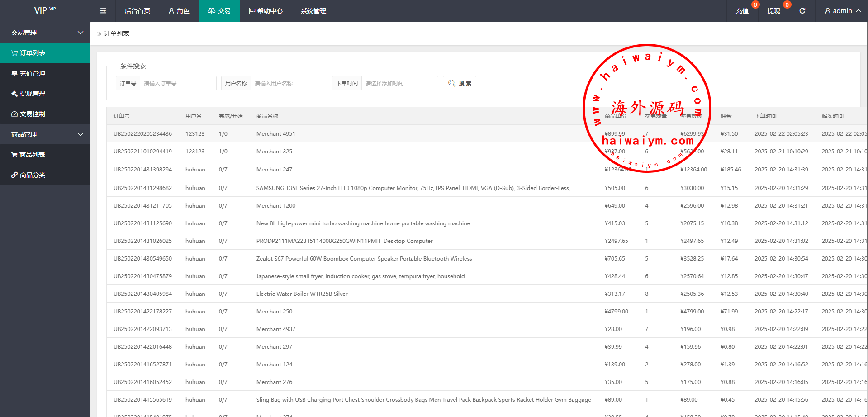Viewport: 868px width, 417px height.
Task: Click the sidebar collapse hamburger icon
Action: (x=103, y=11)
